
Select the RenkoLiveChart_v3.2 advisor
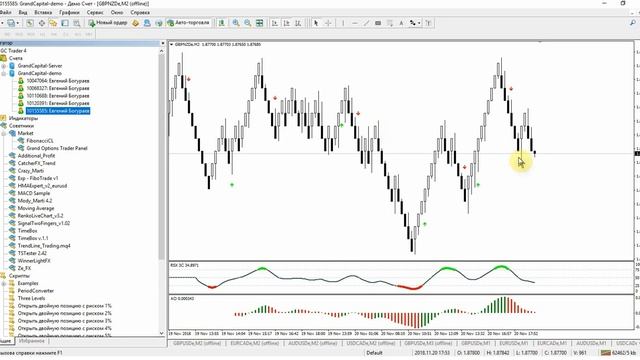click(40, 216)
